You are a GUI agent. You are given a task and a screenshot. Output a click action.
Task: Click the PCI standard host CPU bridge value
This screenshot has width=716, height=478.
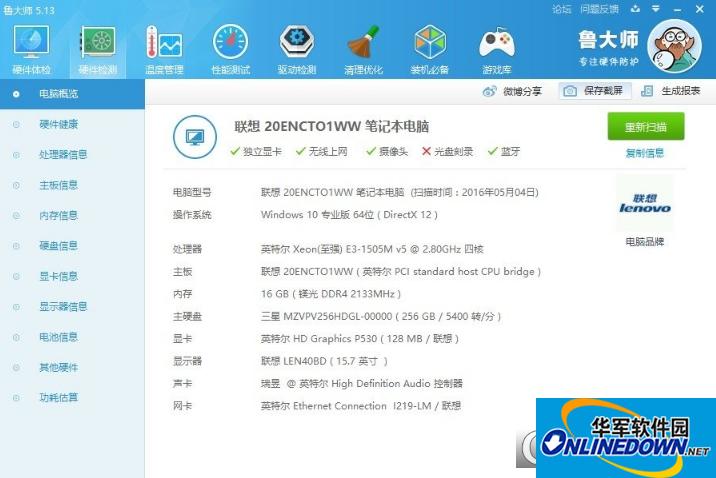click(x=401, y=272)
